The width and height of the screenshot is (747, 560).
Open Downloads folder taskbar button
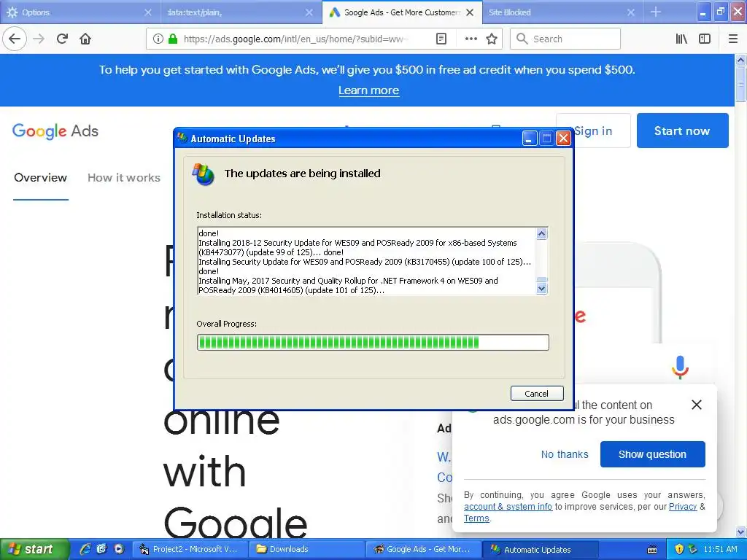(x=307, y=549)
